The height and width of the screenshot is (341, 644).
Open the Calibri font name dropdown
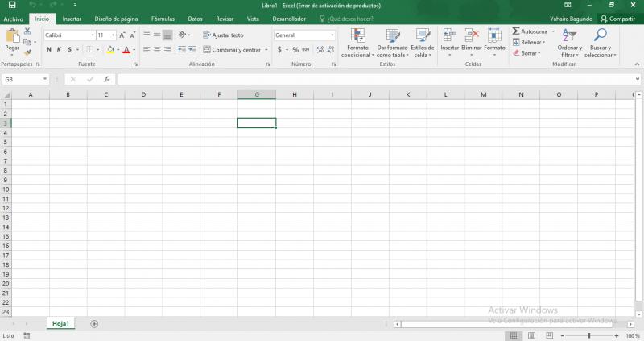click(92, 35)
